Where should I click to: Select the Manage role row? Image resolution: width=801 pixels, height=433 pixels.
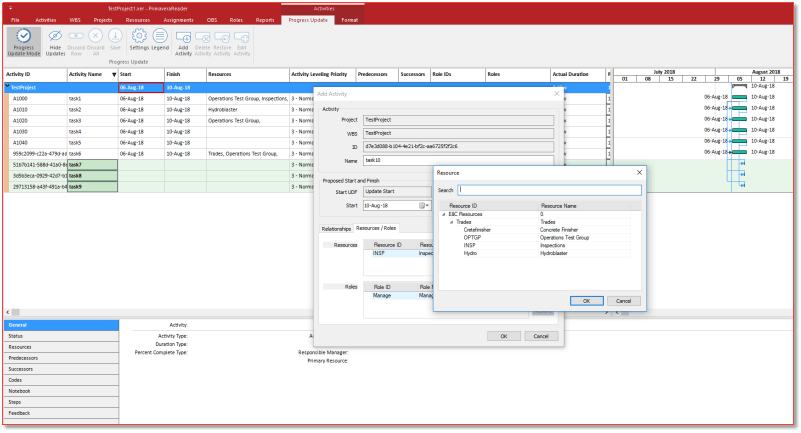pos(398,296)
